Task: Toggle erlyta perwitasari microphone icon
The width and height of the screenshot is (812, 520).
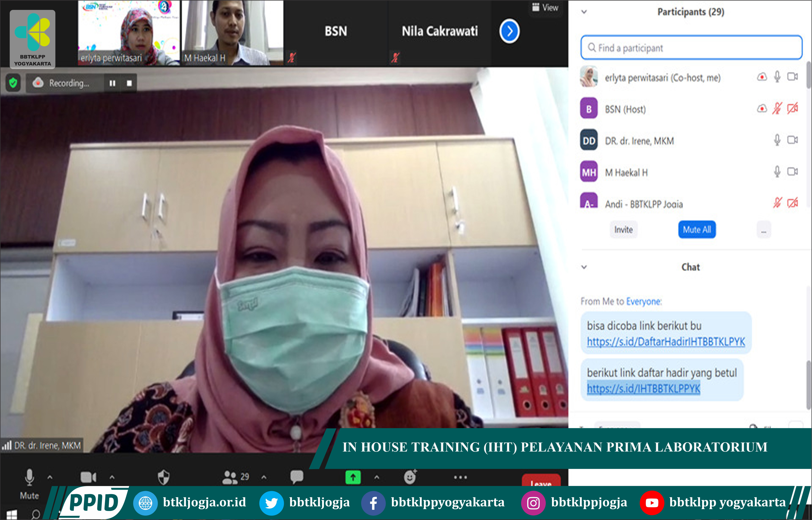Action: pyautogui.click(x=777, y=77)
